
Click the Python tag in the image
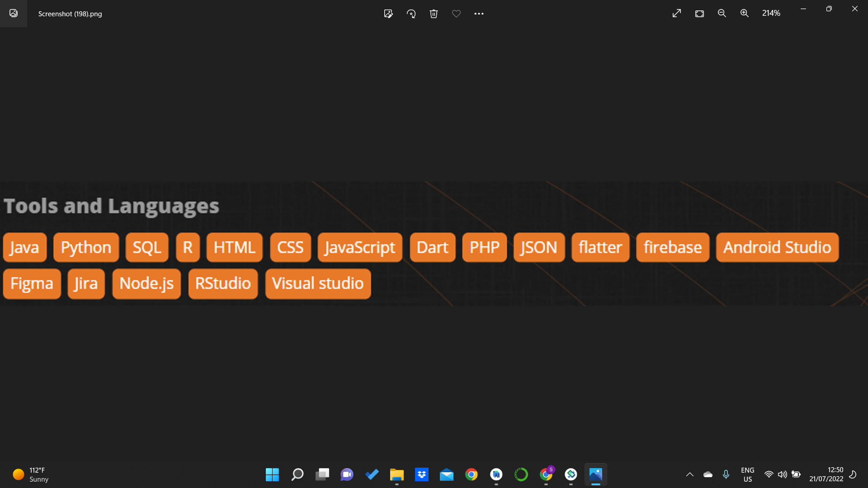pos(86,248)
